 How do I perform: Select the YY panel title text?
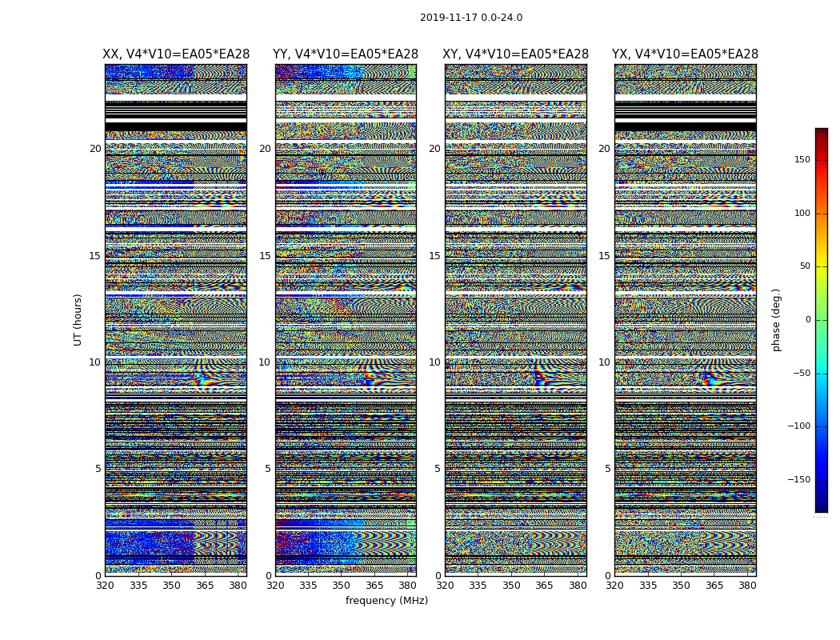point(346,54)
